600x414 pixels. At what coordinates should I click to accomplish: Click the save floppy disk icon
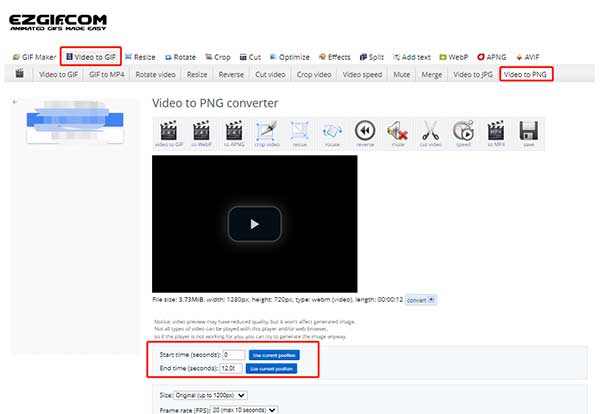(x=529, y=134)
